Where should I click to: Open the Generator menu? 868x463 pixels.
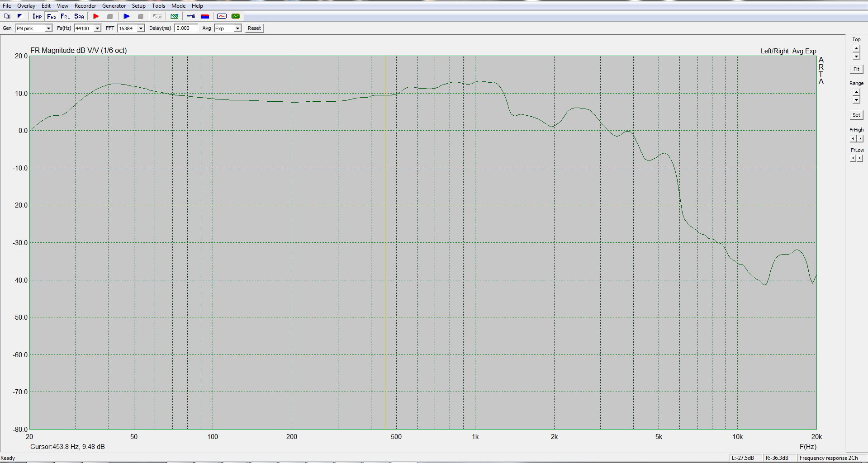point(114,6)
